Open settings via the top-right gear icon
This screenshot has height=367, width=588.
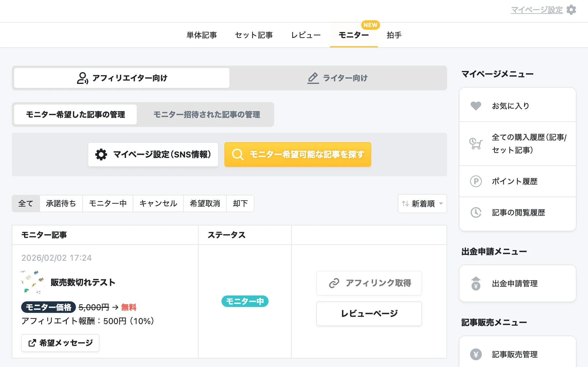coord(571,9)
